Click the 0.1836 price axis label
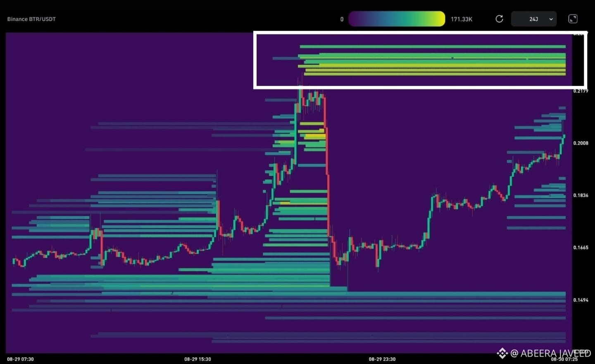The image size is (595, 364). pyautogui.click(x=581, y=195)
